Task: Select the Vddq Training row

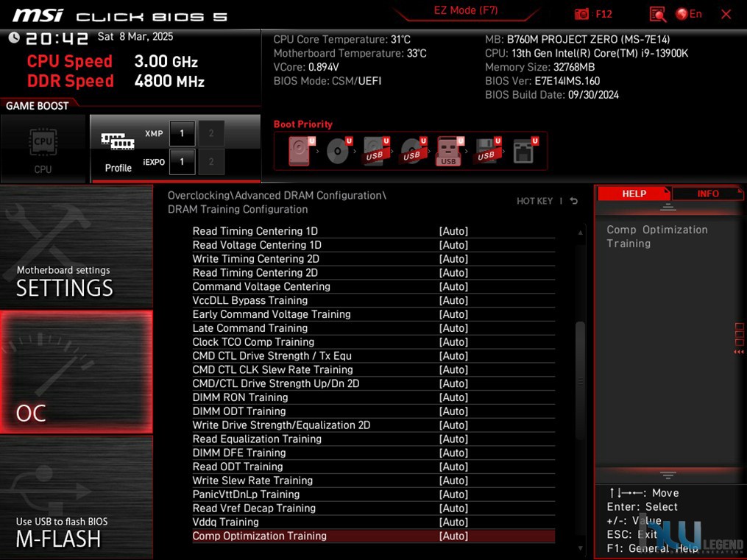Action: click(x=374, y=522)
